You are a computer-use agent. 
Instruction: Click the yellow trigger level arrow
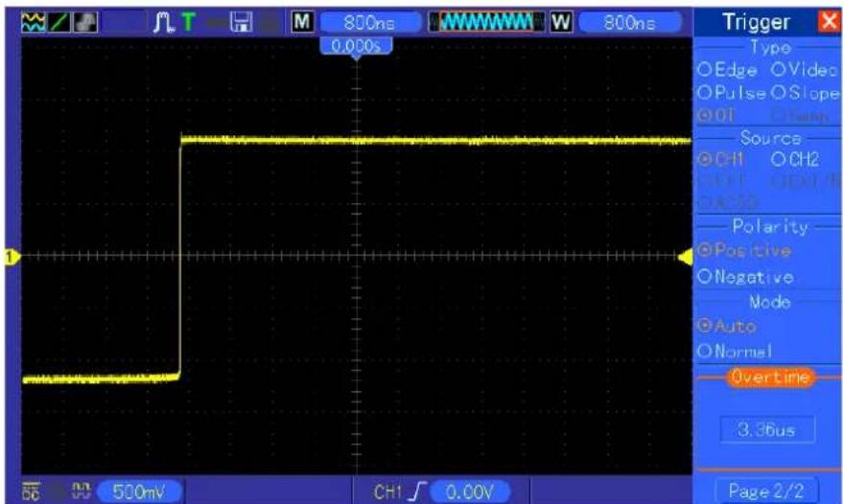pyautogui.click(x=686, y=258)
